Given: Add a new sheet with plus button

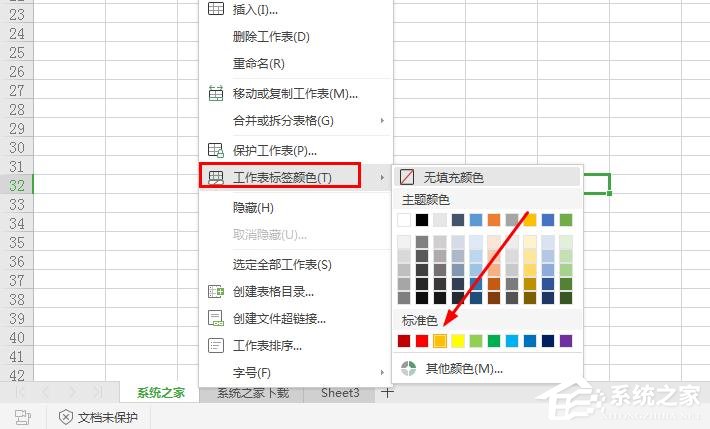Looking at the screenshot, I should point(387,392).
